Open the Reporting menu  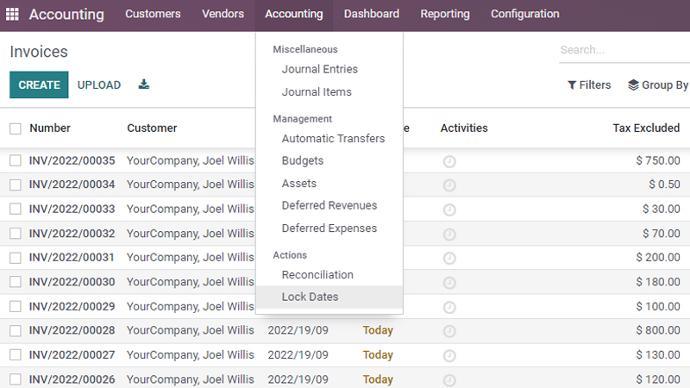coord(445,14)
